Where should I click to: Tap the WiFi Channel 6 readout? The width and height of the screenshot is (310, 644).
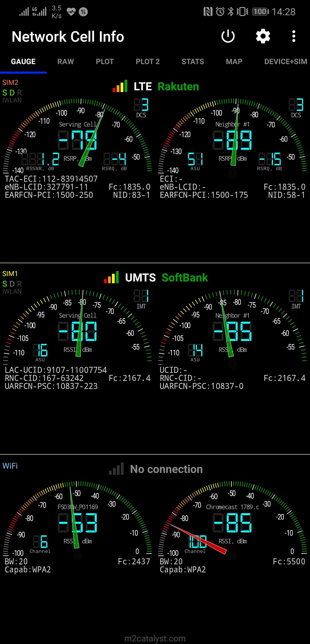click(40, 544)
